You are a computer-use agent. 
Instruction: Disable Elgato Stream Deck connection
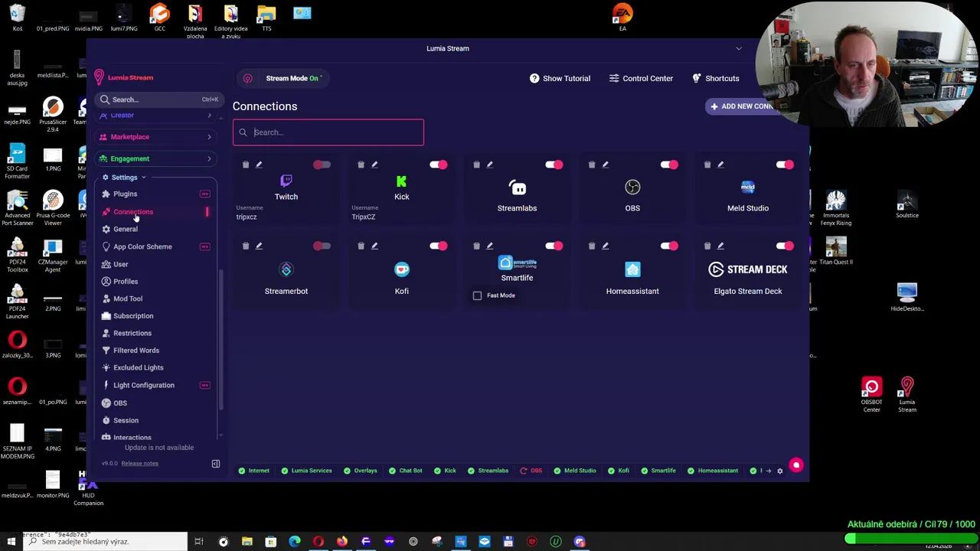pyautogui.click(x=785, y=246)
